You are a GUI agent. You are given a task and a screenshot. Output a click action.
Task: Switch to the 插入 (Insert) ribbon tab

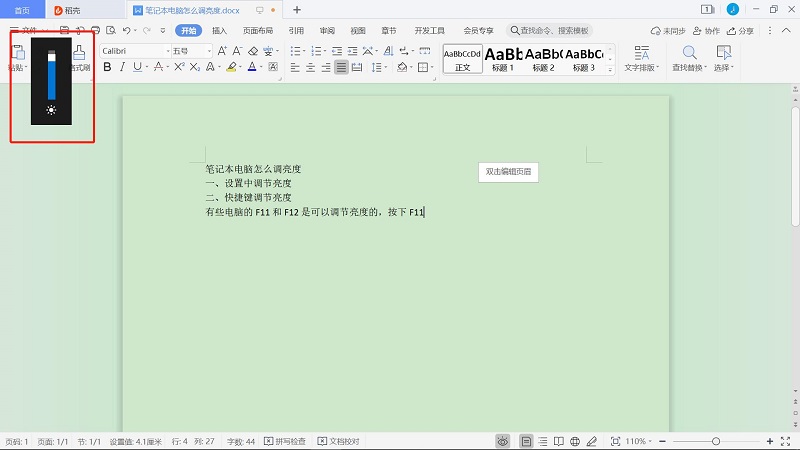(219, 31)
